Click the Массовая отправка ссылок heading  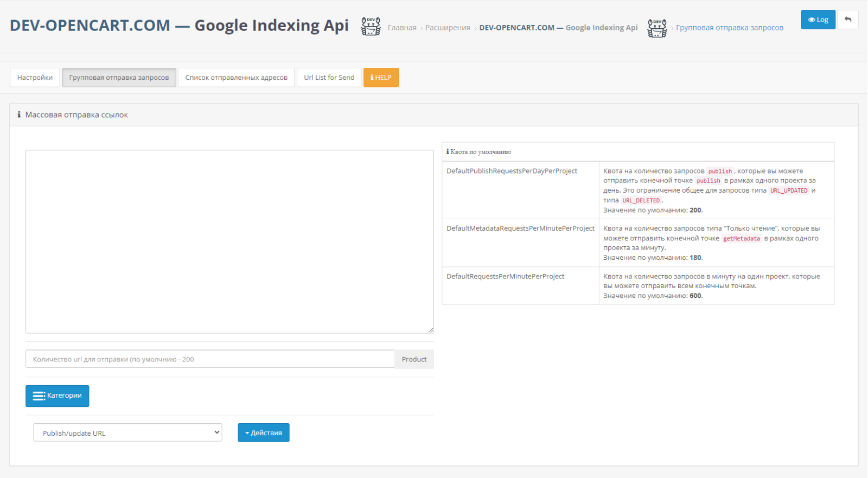point(76,114)
